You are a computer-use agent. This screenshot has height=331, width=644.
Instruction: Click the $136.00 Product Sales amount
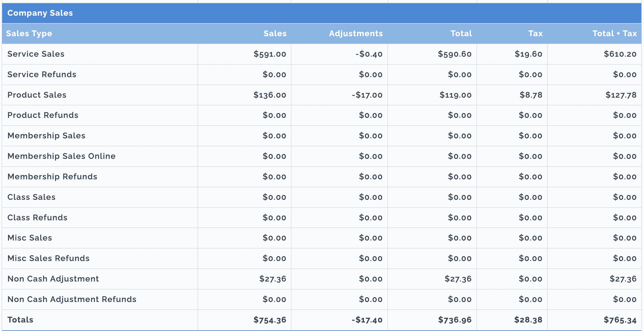point(270,95)
